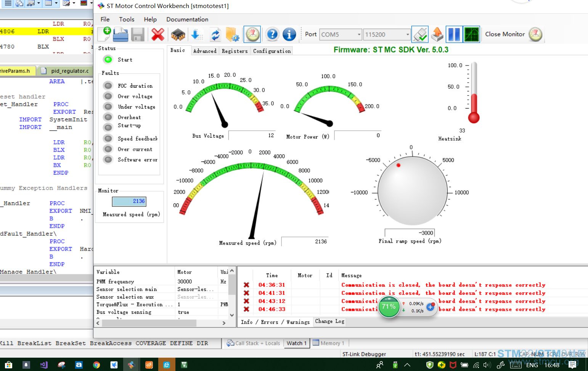The width and height of the screenshot is (588, 371).
Task: Launch Google Chrome from the taskbar
Action: [x=96, y=365]
